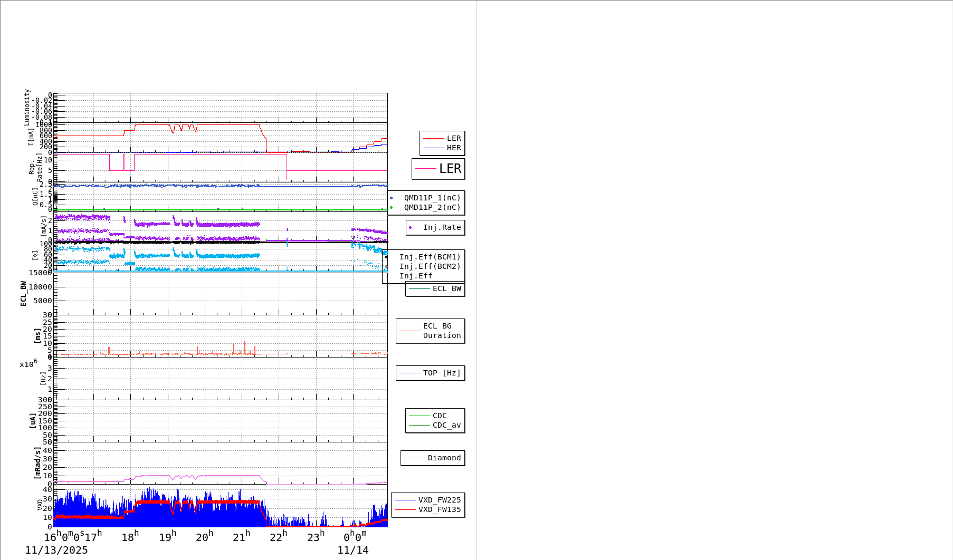Click the 18h time axis tick label
The width and height of the screenshot is (953, 560).
coord(130,537)
